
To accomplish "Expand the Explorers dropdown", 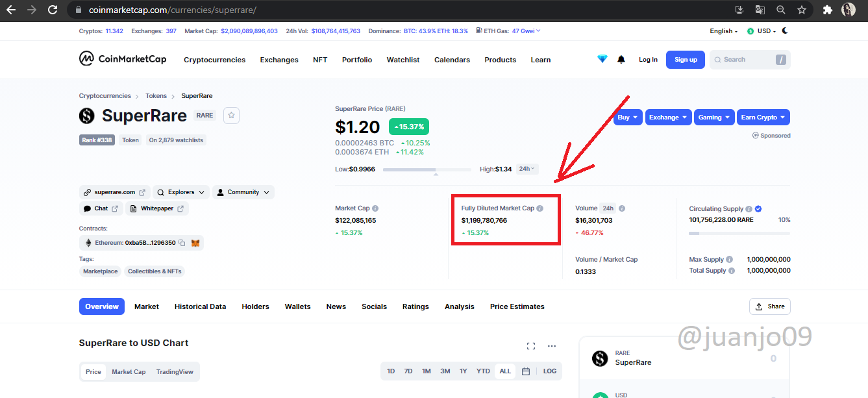I will pos(181,192).
